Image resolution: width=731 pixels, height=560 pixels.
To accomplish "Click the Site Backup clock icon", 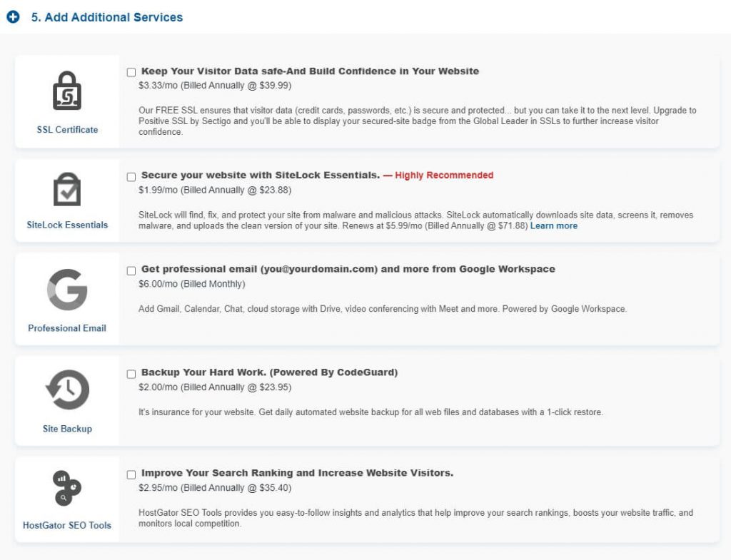I will (67, 390).
